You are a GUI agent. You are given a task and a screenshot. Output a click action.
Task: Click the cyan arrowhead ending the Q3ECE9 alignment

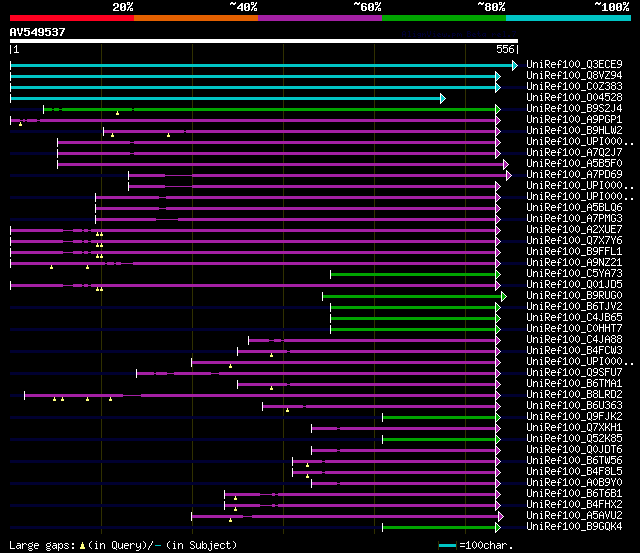point(515,65)
